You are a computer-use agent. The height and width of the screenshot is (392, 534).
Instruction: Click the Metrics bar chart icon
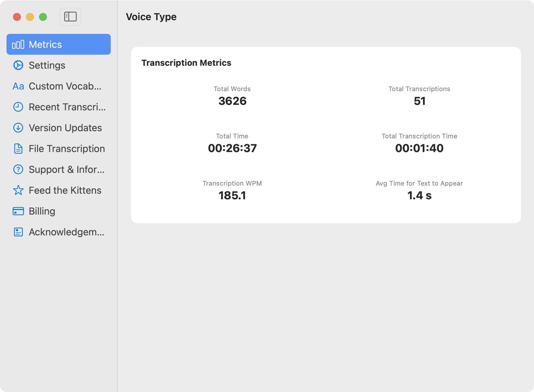click(x=18, y=45)
